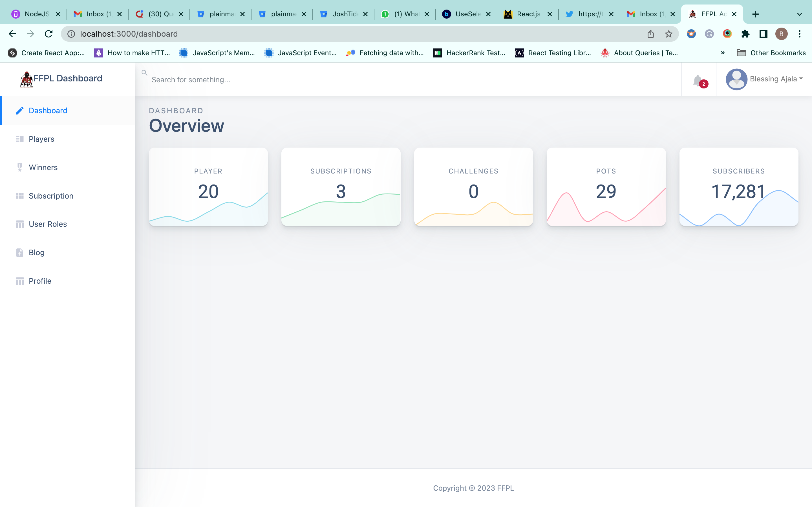812x507 pixels.
Task: Click the Blog document icon
Action: (20, 252)
